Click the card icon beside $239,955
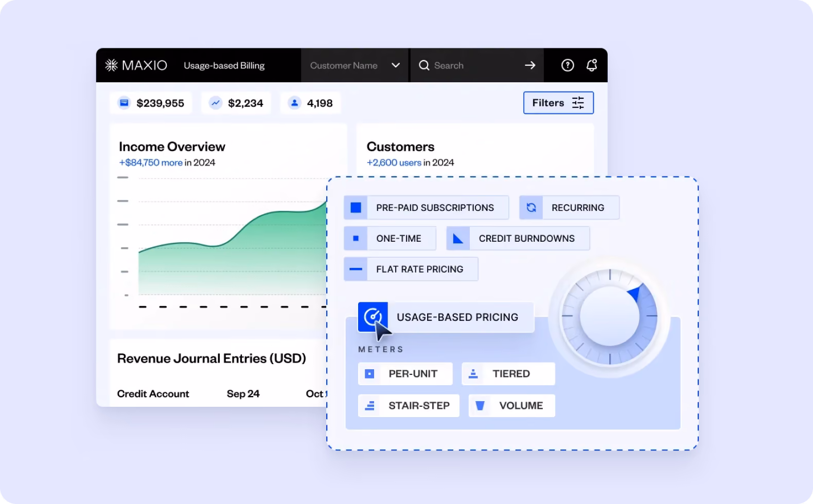Screen dimensions: 813x504 coord(124,103)
